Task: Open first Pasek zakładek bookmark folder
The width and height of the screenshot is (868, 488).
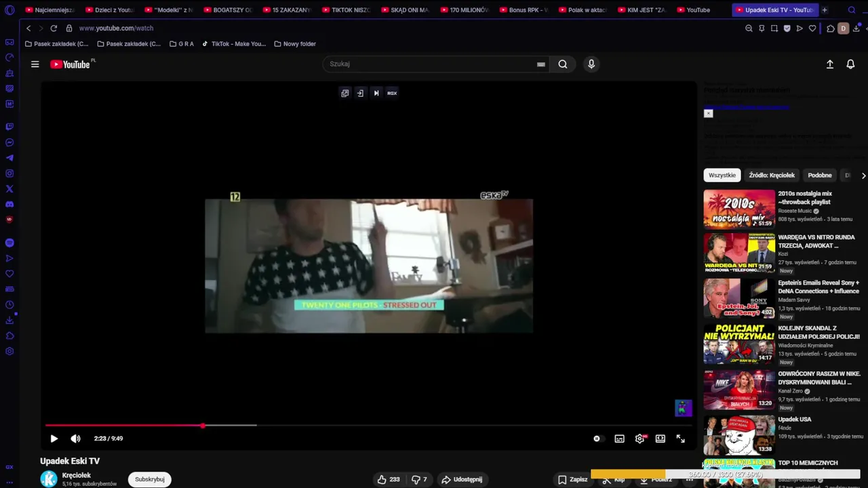Action: 56,44
